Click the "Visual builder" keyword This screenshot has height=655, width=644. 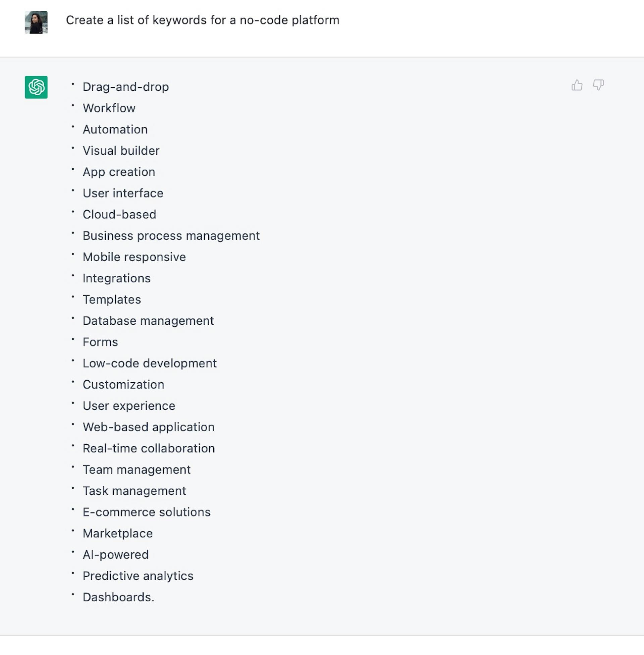(x=121, y=151)
